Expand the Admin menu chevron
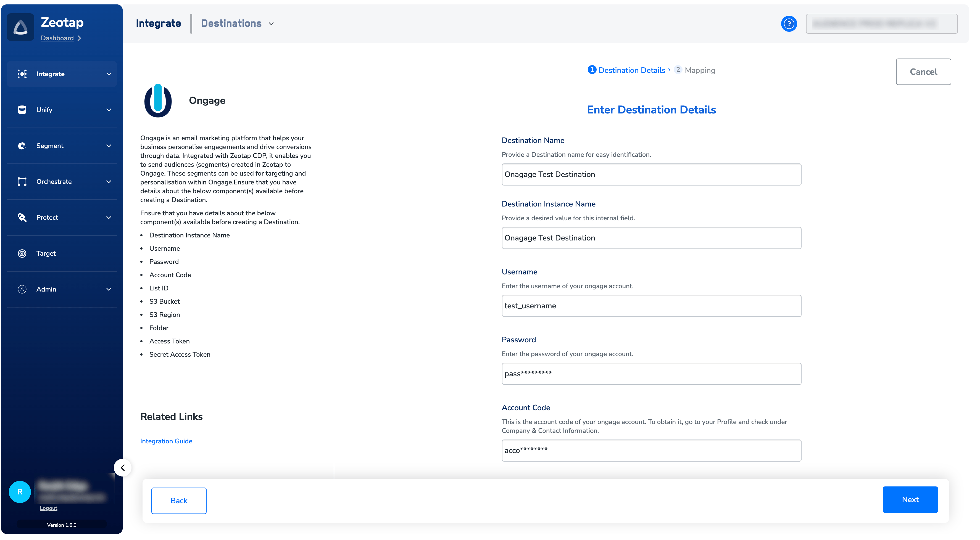 point(109,289)
